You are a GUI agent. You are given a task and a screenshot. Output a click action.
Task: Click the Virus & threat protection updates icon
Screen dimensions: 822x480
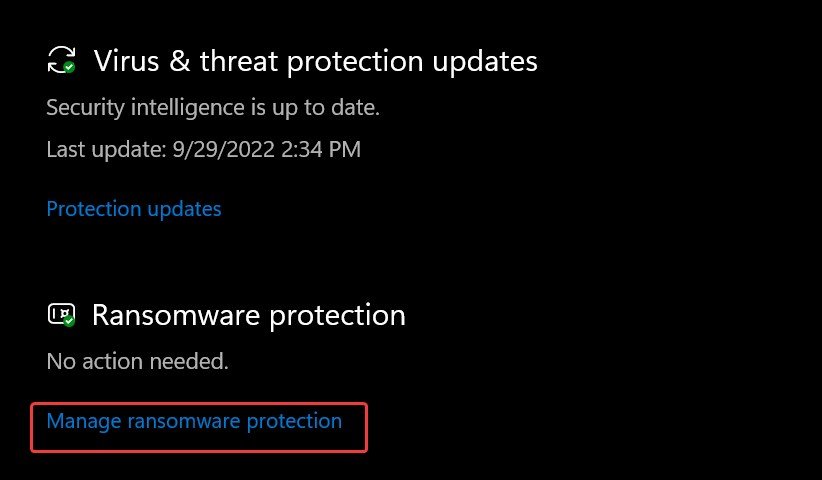click(60, 60)
